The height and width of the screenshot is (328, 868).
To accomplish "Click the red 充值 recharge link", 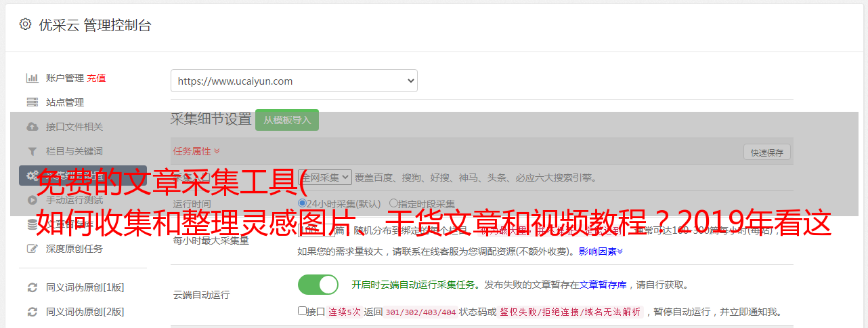I will click(96, 78).
